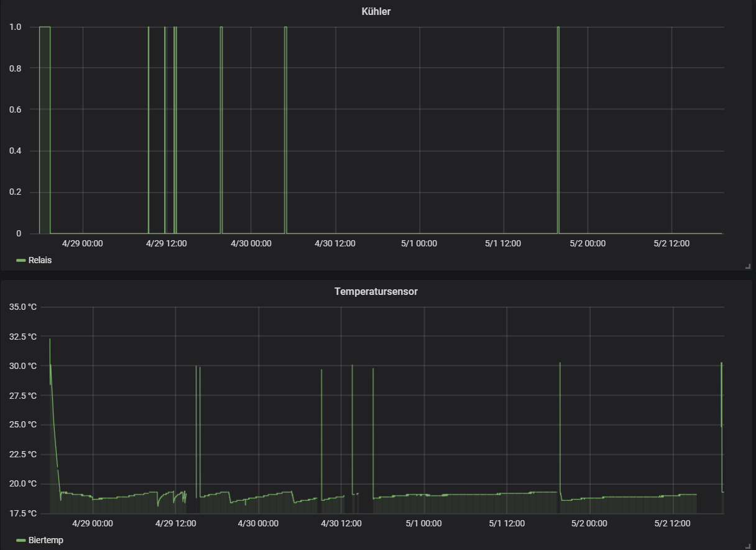The width and height of the screenshot is (756, 550).
Task: Click the Biertemp spike at far right edge
Action: point(721,364)
